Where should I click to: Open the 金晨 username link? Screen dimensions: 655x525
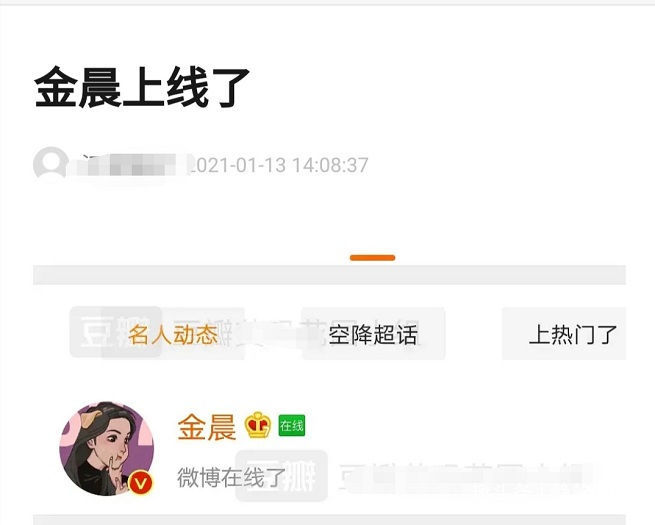point(207,426)
